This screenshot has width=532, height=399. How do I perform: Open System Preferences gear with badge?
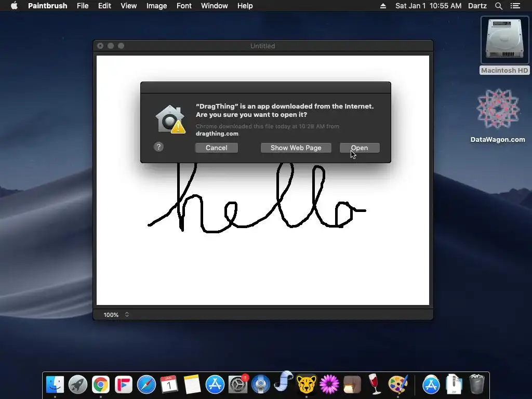tap(238, 384)
